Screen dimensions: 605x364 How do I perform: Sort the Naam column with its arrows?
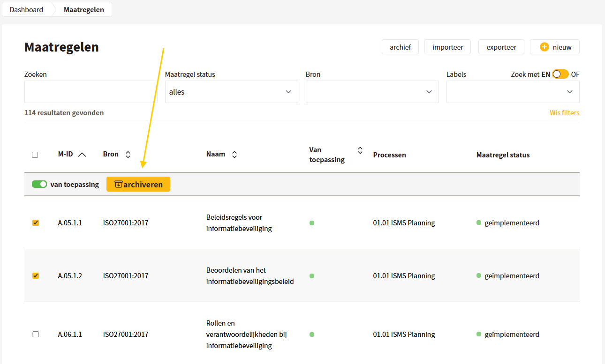[234, 155]
